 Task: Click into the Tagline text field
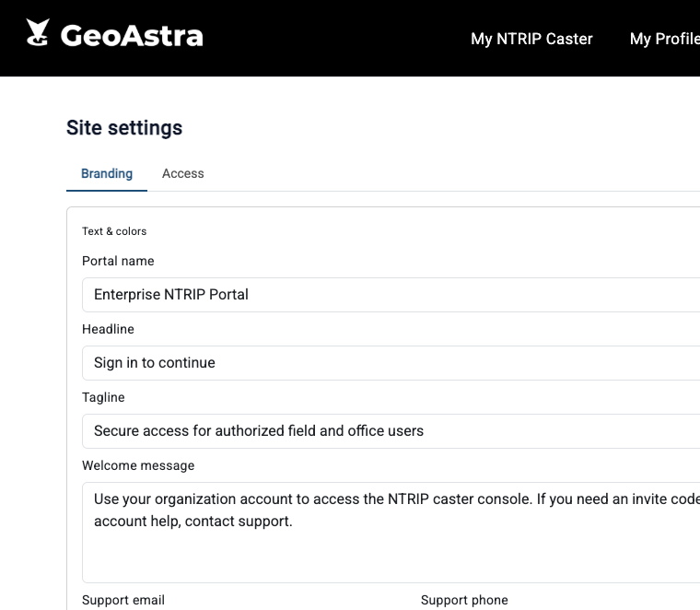[391, 431]
